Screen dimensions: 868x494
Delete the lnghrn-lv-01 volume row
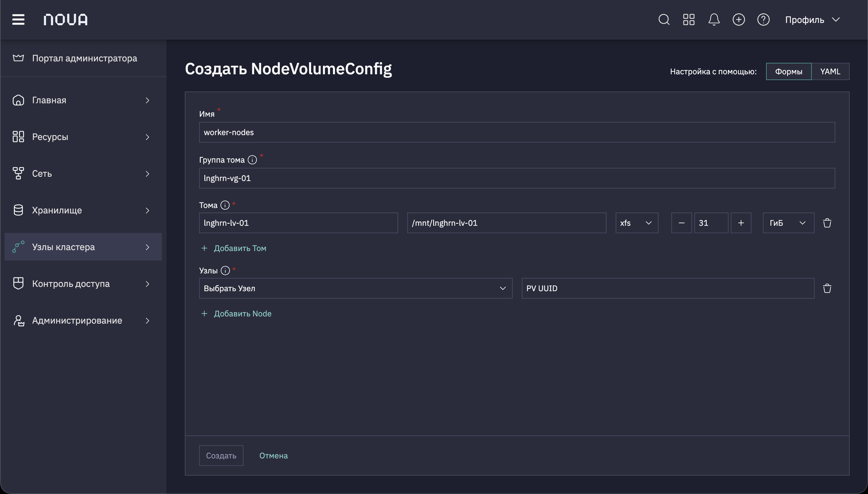tap(827, 223)
